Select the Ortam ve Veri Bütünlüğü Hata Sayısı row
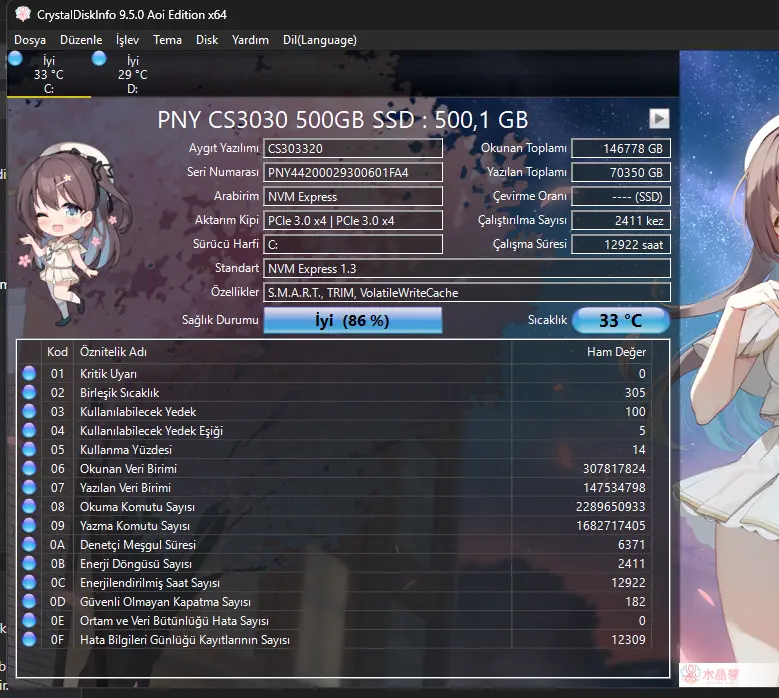The image size is (779, 698). point(336,620)
